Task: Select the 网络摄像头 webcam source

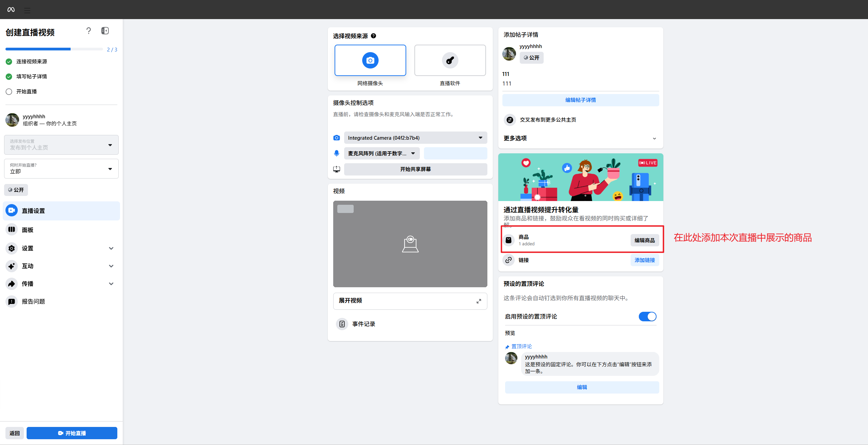Action: click(x=370, y=60)
